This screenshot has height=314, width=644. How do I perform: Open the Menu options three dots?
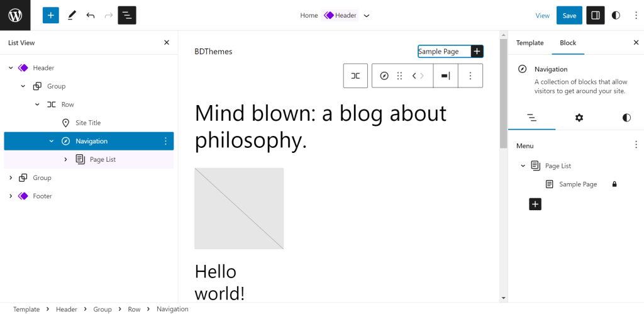[x=636, y=145]
